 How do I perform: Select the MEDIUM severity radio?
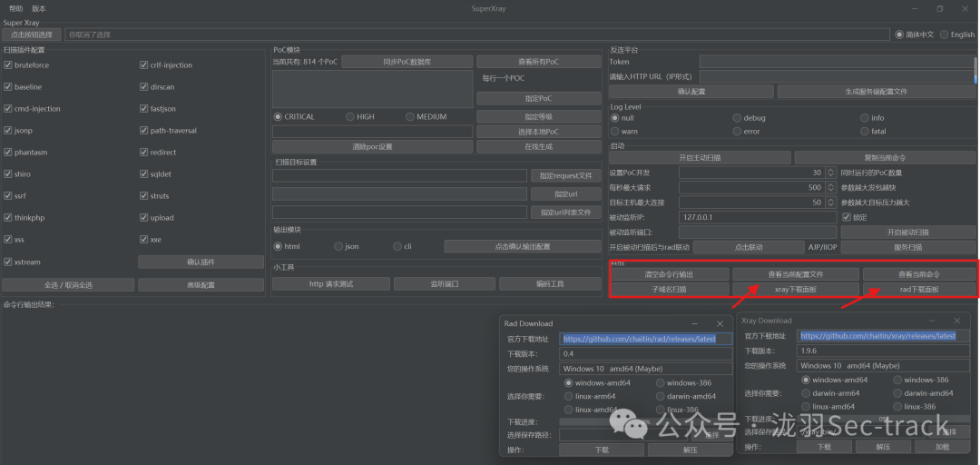[x=410, y=116]
